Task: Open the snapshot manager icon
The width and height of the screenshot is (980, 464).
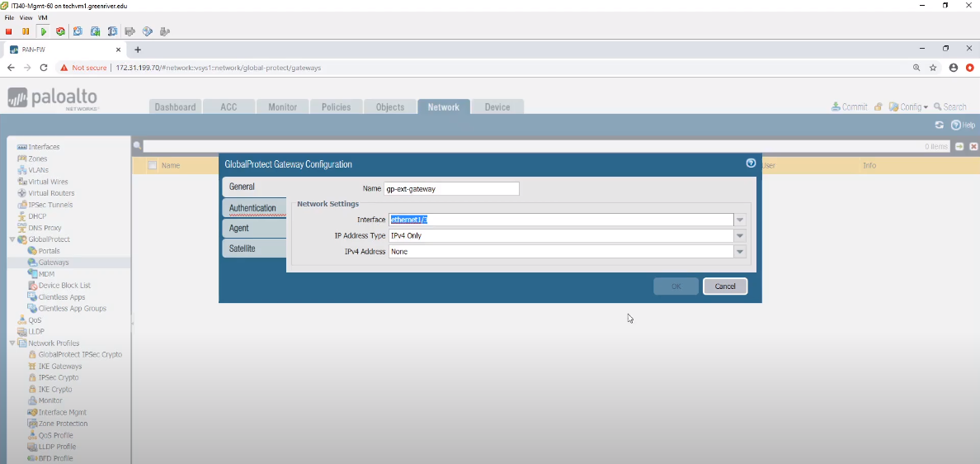Action: click(x=112, y=31)
